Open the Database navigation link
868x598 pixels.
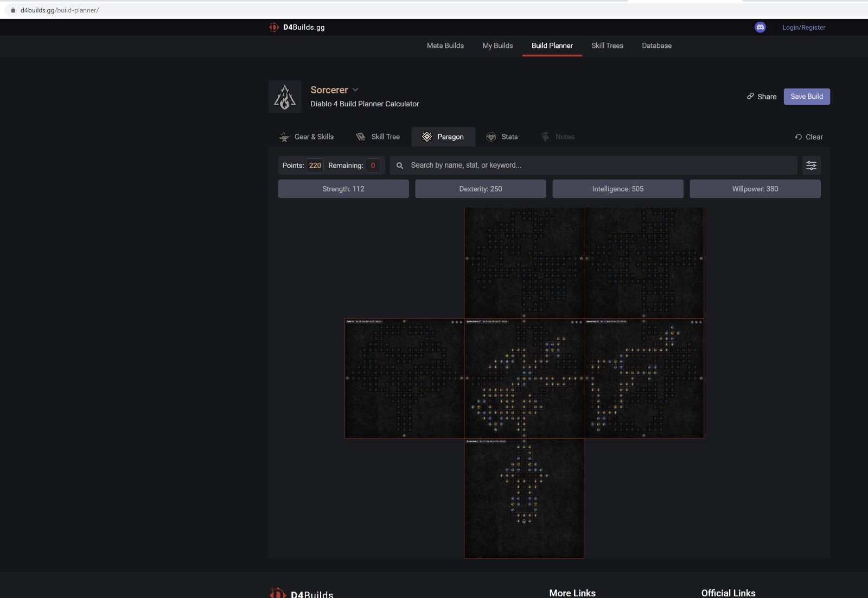pos(656,46)
